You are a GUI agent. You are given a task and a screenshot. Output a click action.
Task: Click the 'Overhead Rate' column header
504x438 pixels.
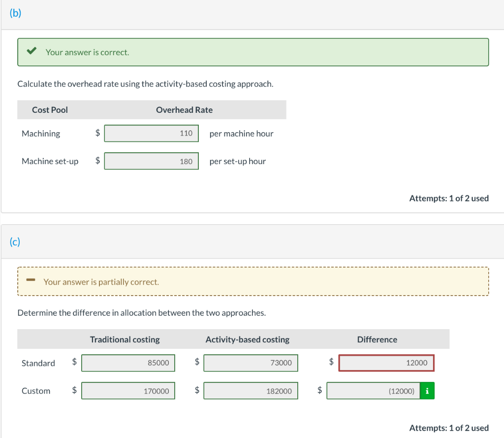coord(184,110)
